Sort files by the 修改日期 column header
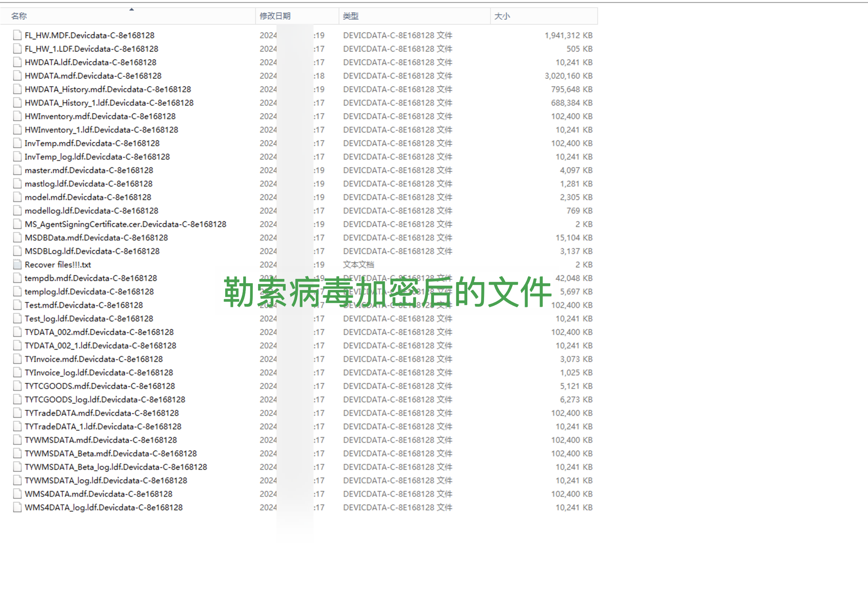868x597 pixels. 297,16
